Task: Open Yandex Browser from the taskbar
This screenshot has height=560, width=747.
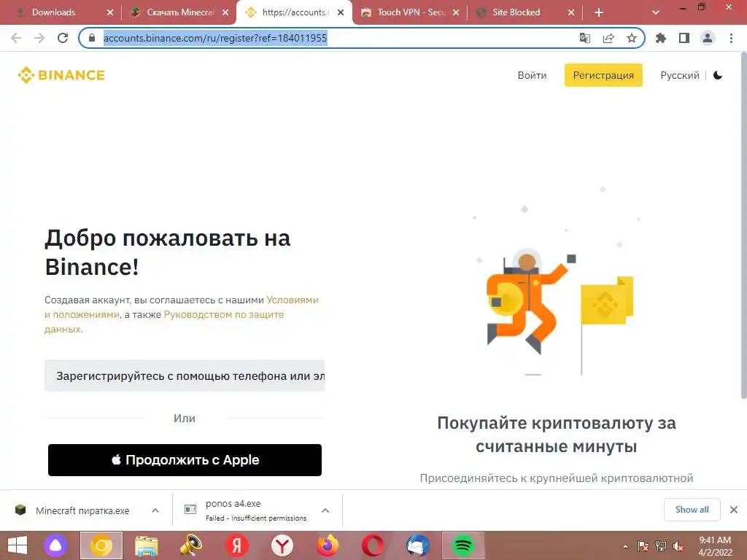Action: pos(282,545)
